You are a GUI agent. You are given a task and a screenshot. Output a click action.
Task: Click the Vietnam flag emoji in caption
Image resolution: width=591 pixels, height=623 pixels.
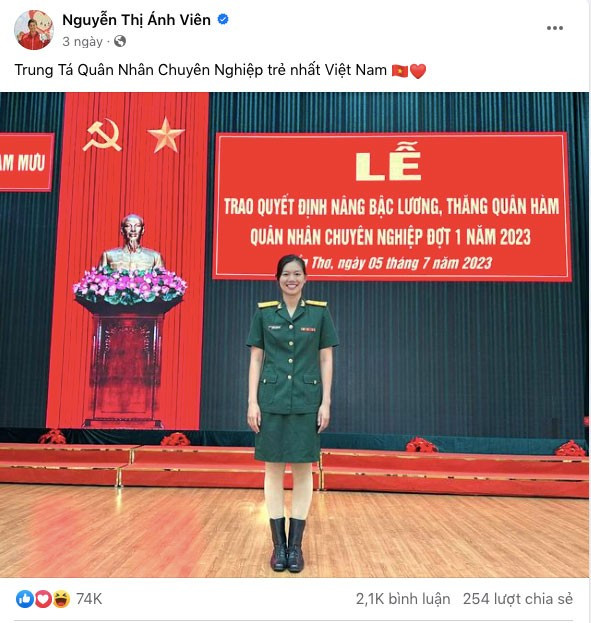(x=400, y=71)
